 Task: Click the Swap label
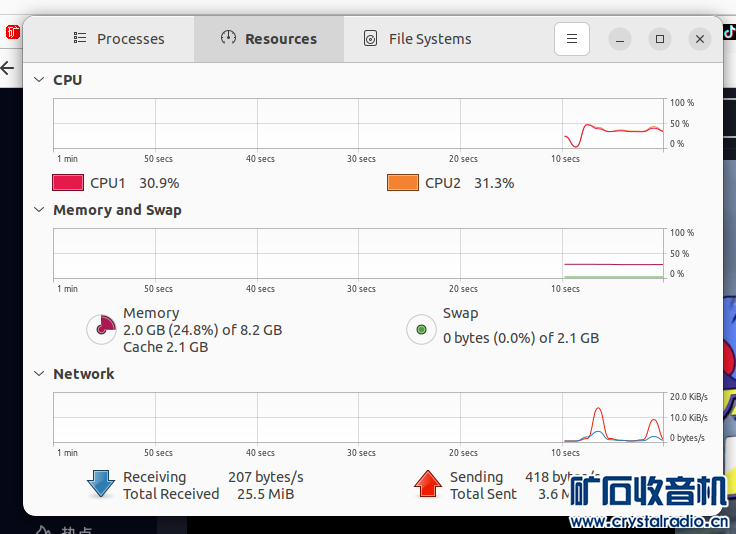tap(460, 313)
